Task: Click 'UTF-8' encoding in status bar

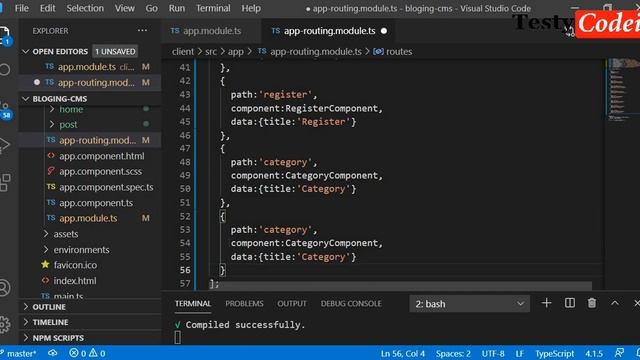Action: pos(493,353)
